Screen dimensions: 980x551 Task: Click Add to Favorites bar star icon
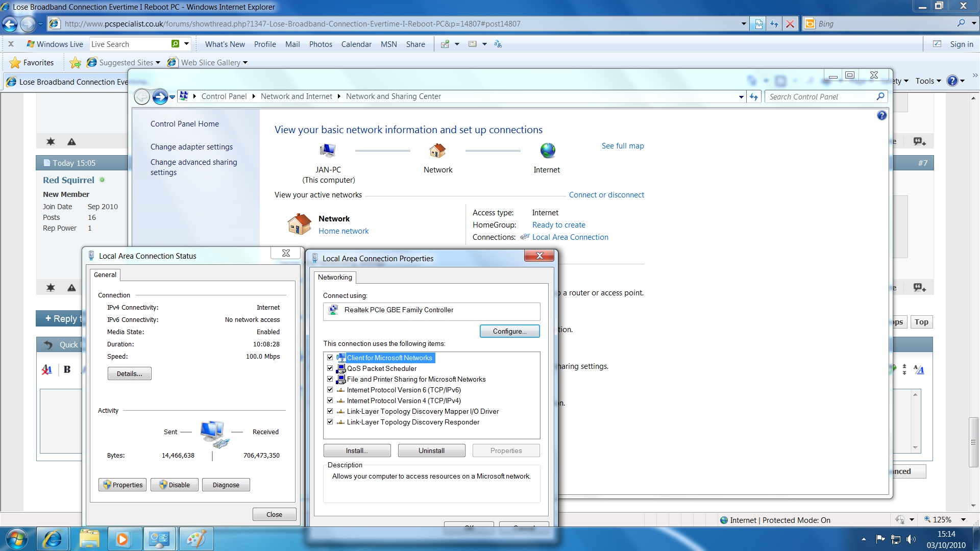coord(75,62)
